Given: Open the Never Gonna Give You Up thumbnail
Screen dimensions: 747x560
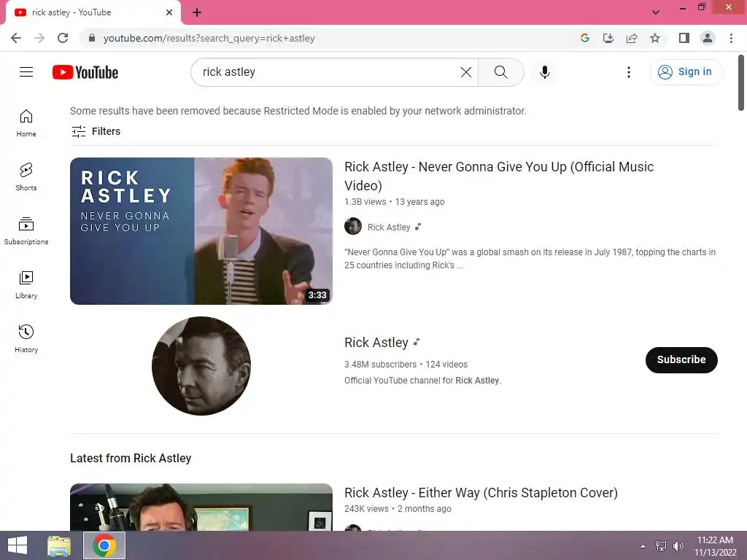Looking at the screenshot, I should point(201,231).
